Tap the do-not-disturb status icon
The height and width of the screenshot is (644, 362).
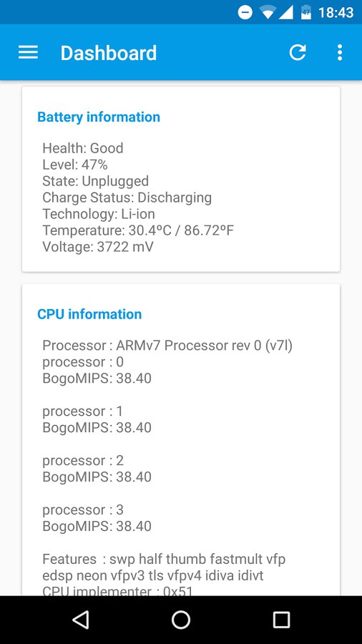coord(245,13)
